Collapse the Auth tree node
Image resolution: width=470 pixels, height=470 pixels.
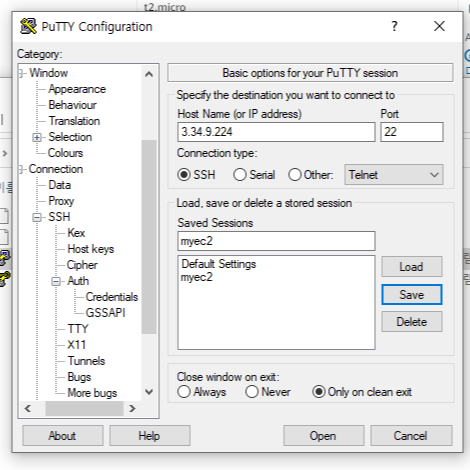pyautogui.click(x=56, y=281)
